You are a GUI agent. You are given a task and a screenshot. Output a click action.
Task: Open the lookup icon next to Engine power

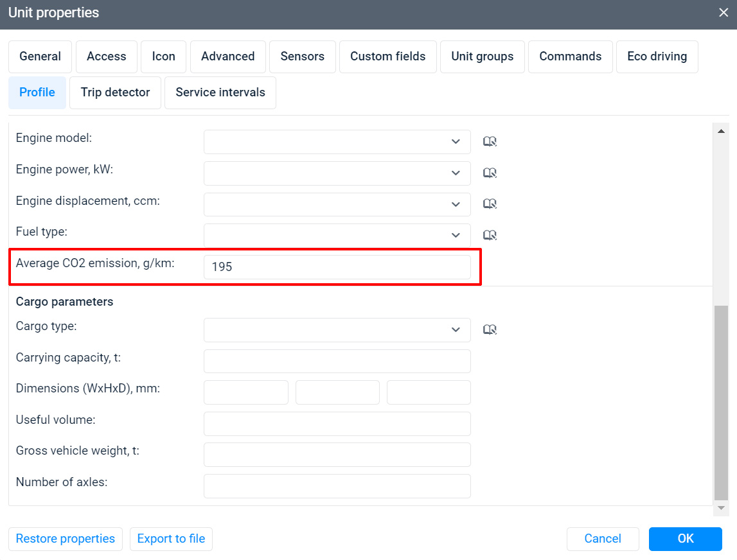click(x=490, y=173)
